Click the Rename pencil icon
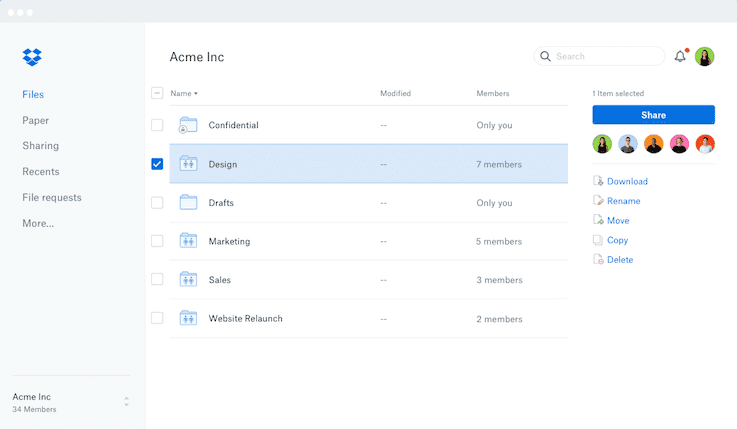Viewport: 737px width, 429px height. [598, 201]
